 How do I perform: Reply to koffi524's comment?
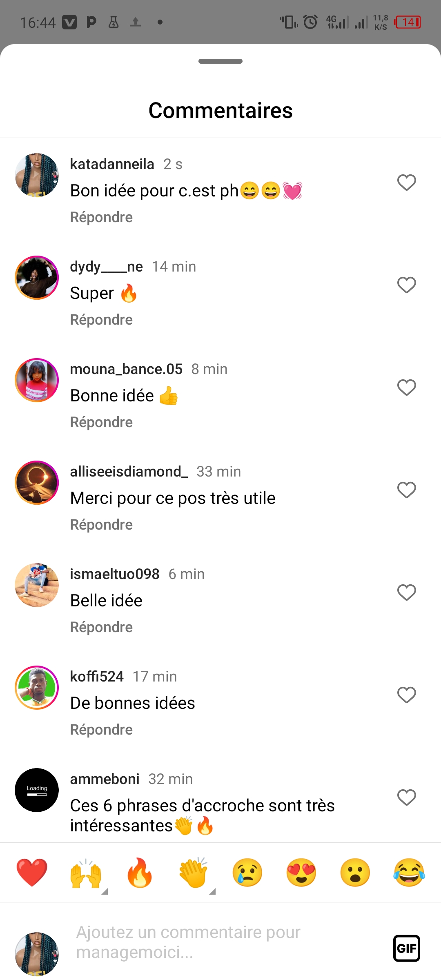tap(101, 730)
